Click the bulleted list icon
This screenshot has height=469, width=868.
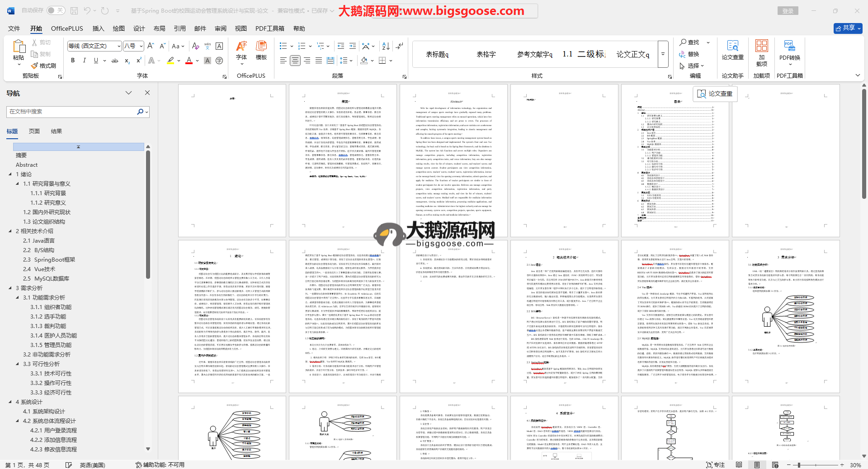[283, 46]
